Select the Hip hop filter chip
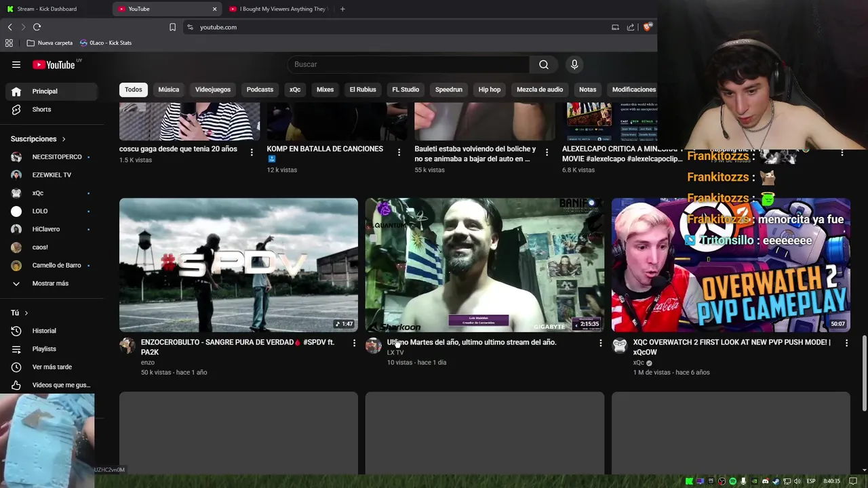Screen dimensions: 868x488 tap(490, 89)
